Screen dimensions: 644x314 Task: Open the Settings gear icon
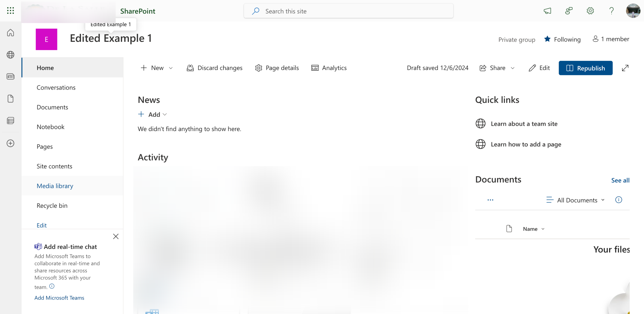[590, 11]
